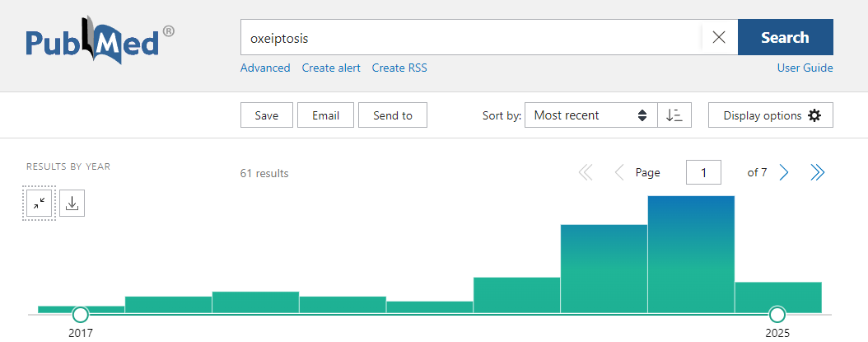Viewport: 868px width, 342px height.
Task: Go to the next results page
Action: pos(784,172)
